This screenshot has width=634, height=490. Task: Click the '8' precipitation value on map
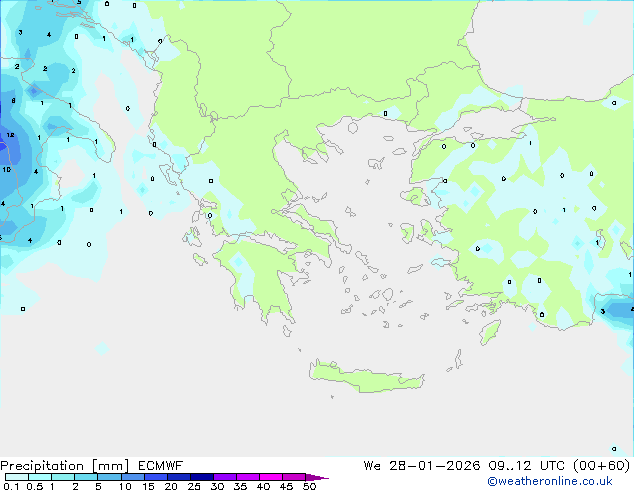coord(13,100)
